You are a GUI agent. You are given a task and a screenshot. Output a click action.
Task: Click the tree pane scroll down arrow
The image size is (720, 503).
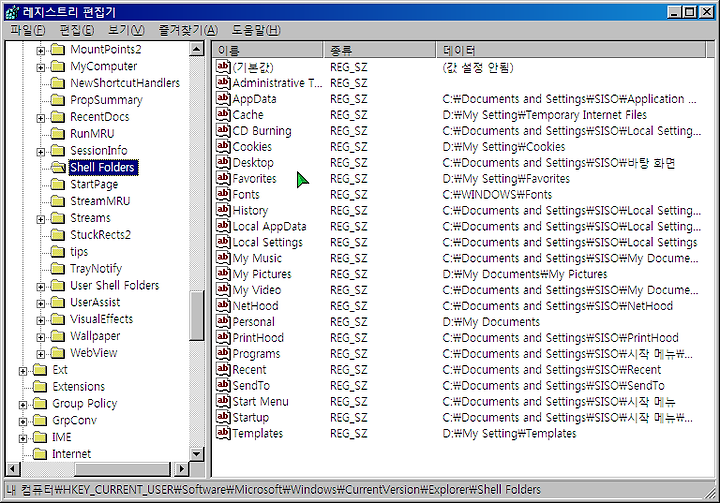point(197,454)
